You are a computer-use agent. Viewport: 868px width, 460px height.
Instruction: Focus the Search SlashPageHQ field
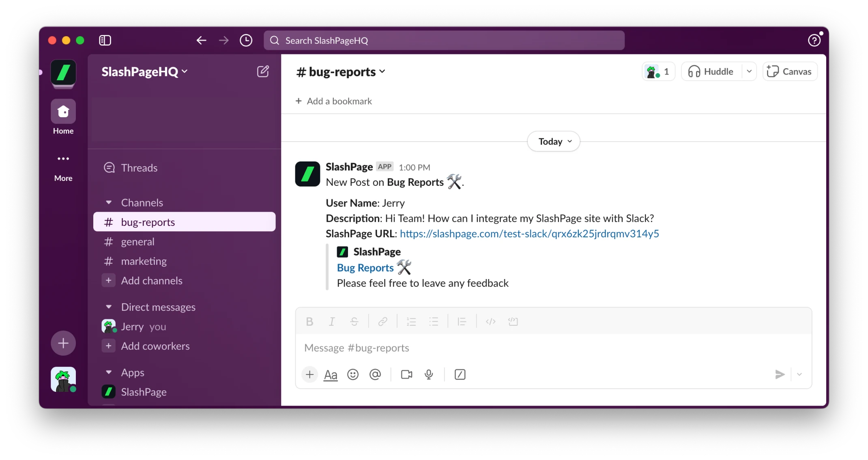[444, 40]
